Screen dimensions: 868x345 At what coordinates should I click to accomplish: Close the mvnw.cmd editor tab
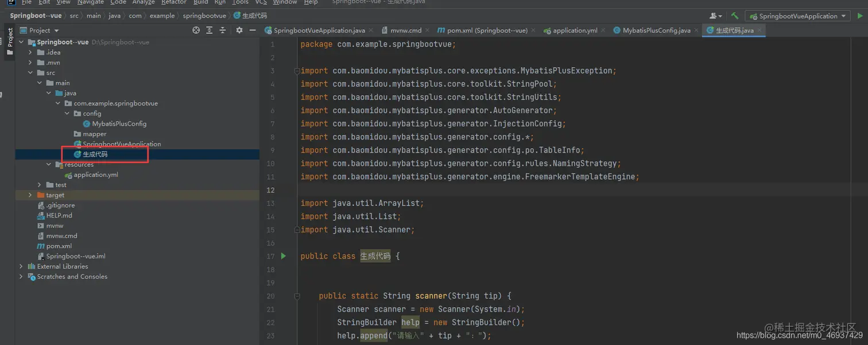(428, 30)
